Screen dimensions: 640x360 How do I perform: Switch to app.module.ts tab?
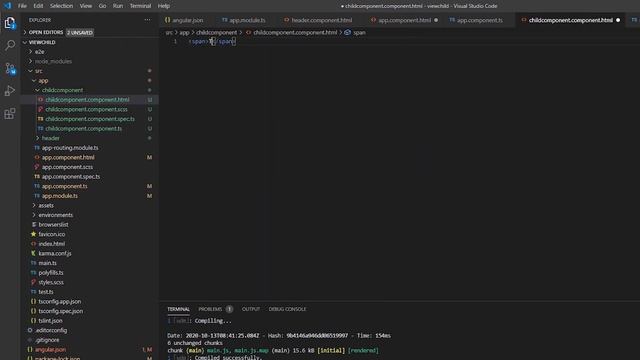pyautogui.click(x=244, y=20)
